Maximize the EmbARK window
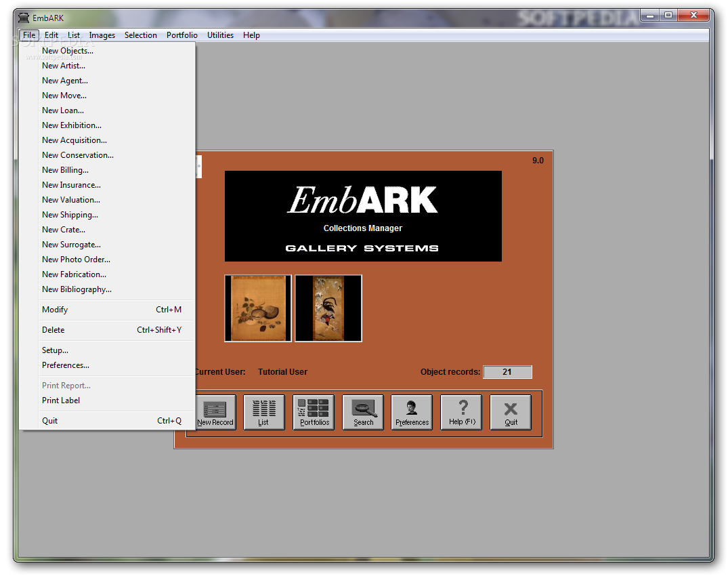Viewport: 728px width, 576px height. click(x=668, y=16)
